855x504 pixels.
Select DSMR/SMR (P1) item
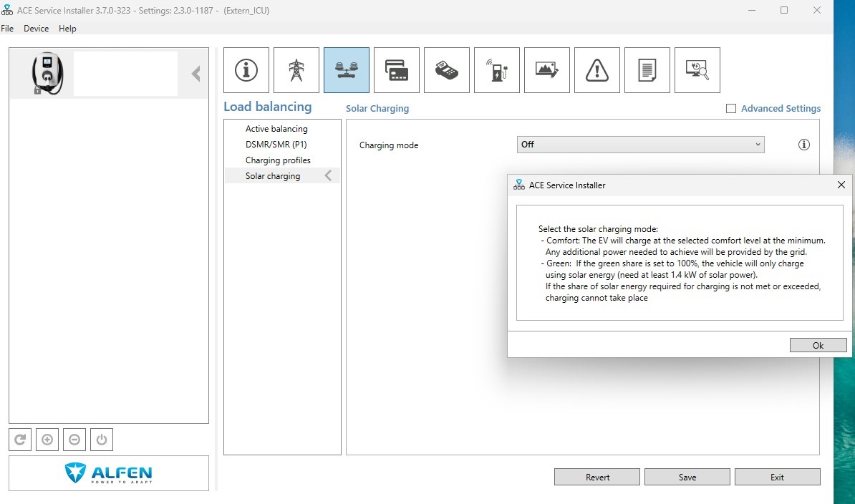(x=276, y=145)
